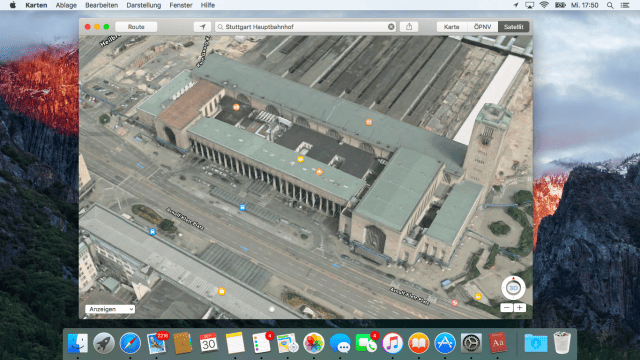Viewport: 640px width, 360px height.
Task: Click the Maps icon in the Dock
Action: point(288,343)
